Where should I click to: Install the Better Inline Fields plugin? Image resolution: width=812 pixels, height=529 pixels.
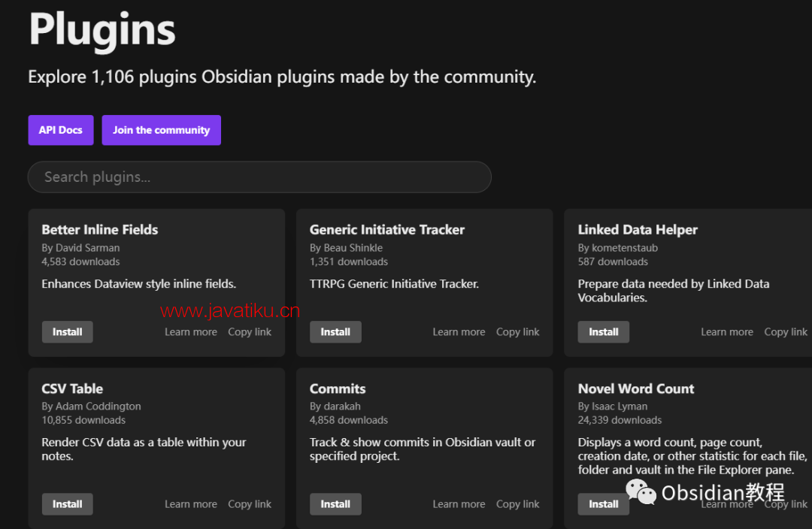(68, 332)
